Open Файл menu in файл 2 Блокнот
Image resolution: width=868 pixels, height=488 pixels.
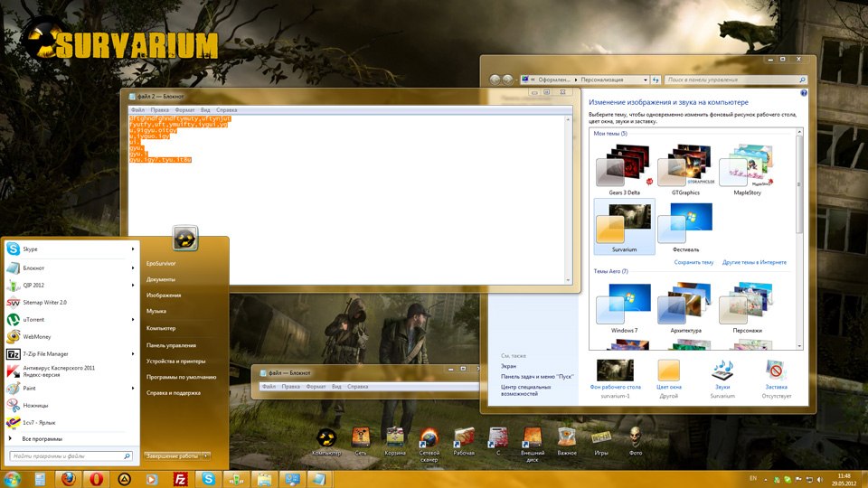(137, 110)
